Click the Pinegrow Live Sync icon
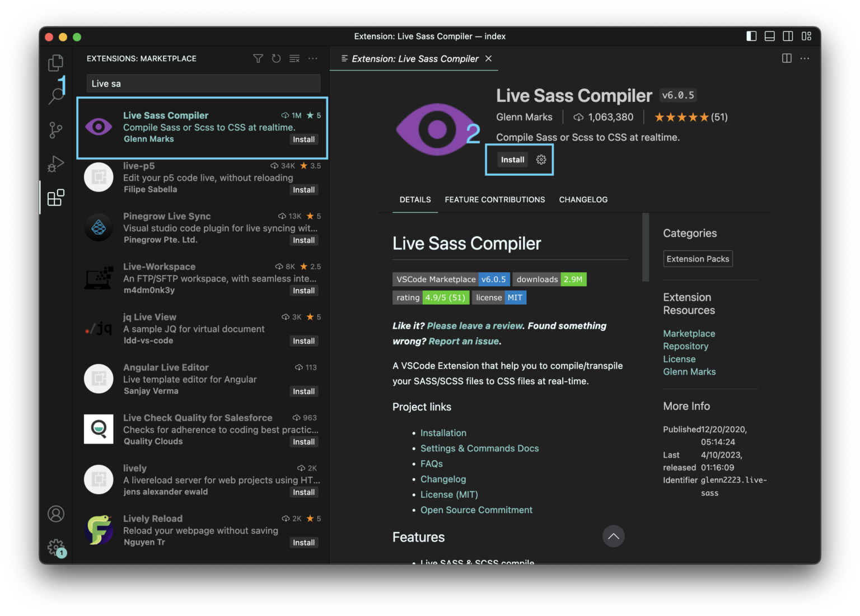This screenshot has width=860, height=616. coord(99,227)
